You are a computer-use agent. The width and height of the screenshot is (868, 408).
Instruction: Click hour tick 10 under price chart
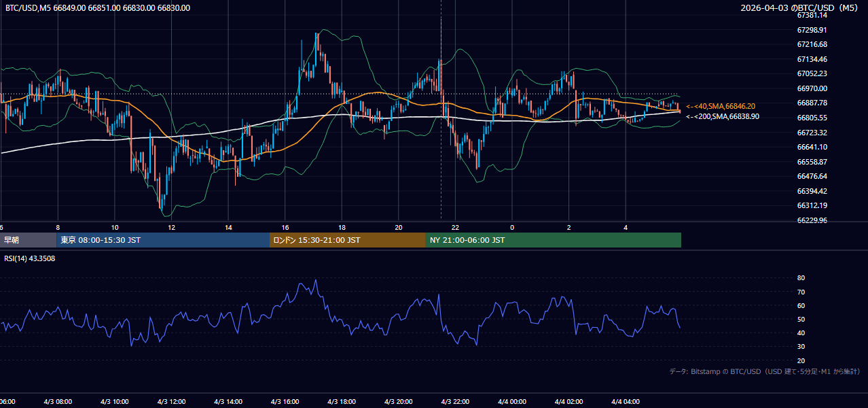tap(115, 227)
